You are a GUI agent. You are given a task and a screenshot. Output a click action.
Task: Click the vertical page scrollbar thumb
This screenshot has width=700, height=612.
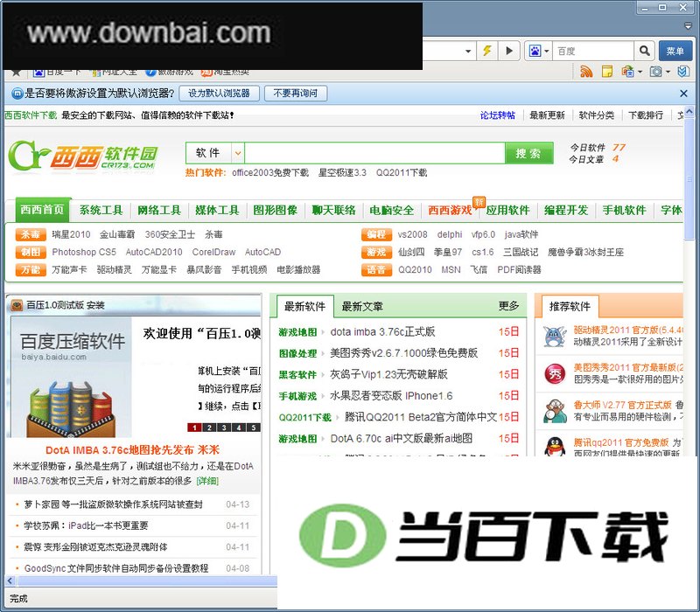click(x=689, y=179)
